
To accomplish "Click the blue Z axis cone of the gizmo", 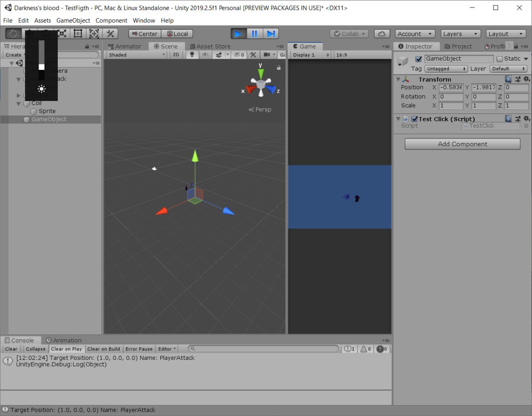I will click(x=271, y=89).
